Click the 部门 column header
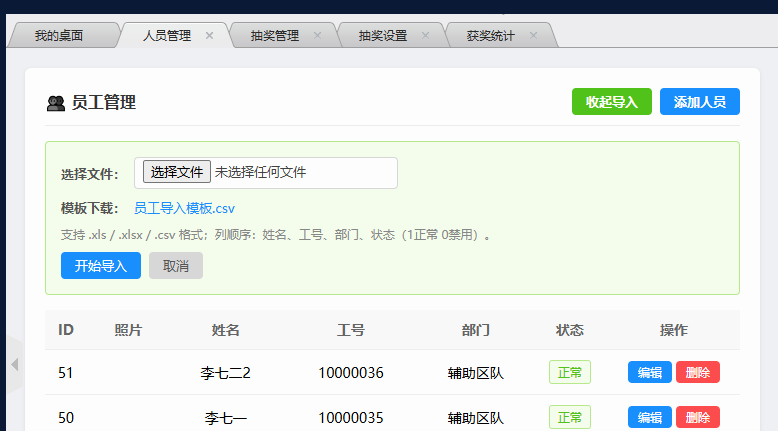 click(x=475, y=330)
